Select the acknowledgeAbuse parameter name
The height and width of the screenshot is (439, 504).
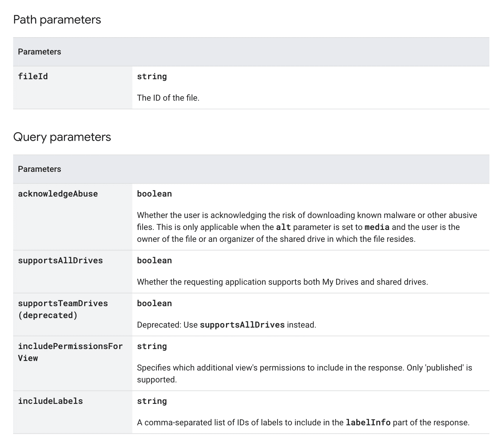click(58, 194)
